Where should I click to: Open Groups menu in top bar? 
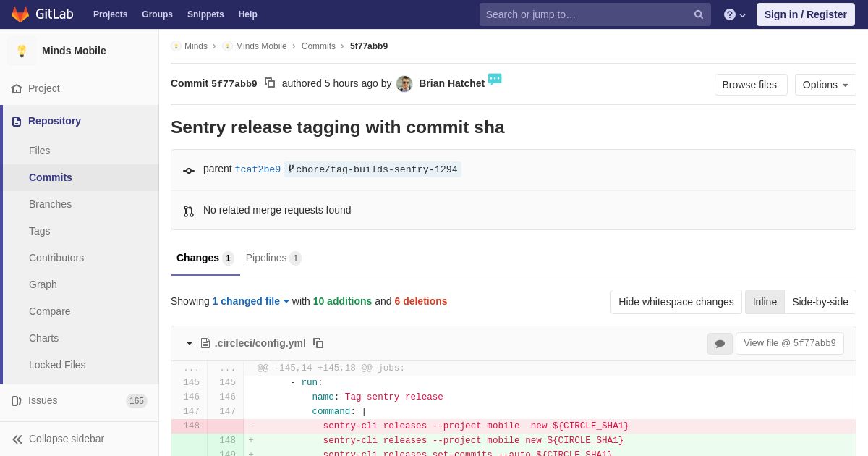(157, 14)
